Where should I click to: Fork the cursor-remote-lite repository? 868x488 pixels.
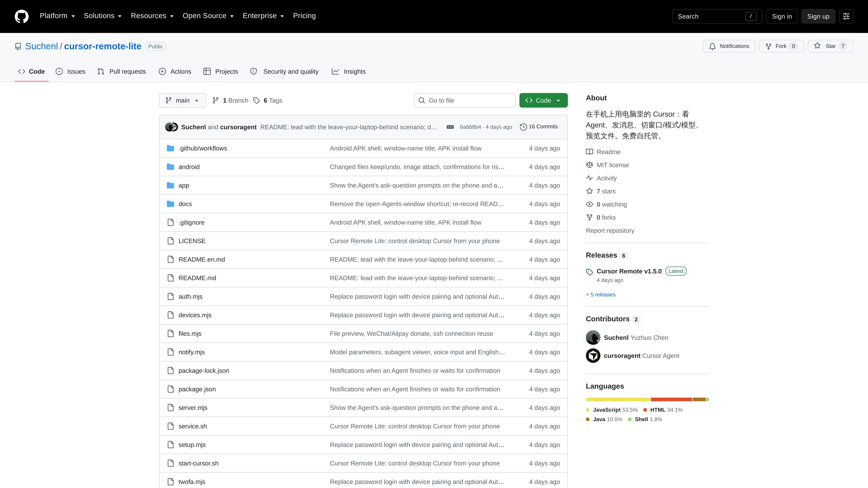781,46
